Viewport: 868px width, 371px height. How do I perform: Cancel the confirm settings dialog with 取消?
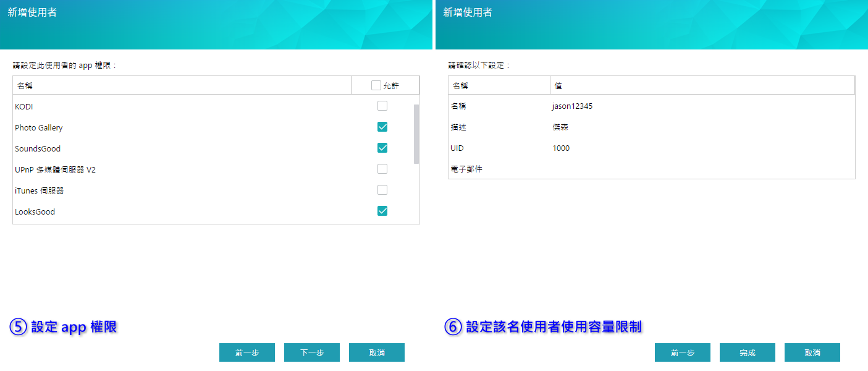pyautogui.click(x=812, y=352)
